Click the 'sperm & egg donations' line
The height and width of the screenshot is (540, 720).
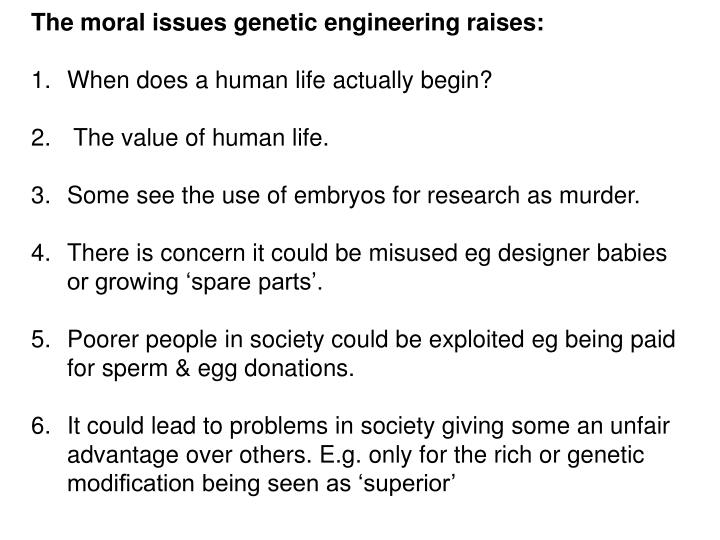211,369
